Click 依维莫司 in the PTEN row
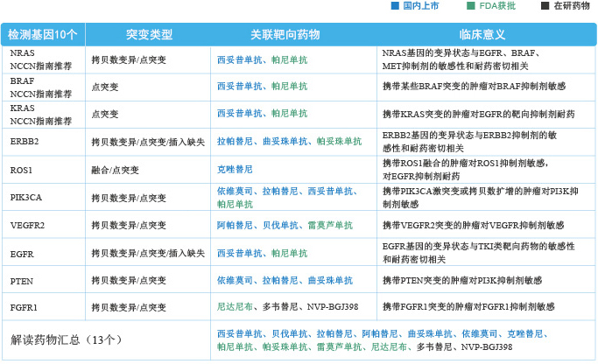This screenshot has height=364, width=598. pos(235,280)
